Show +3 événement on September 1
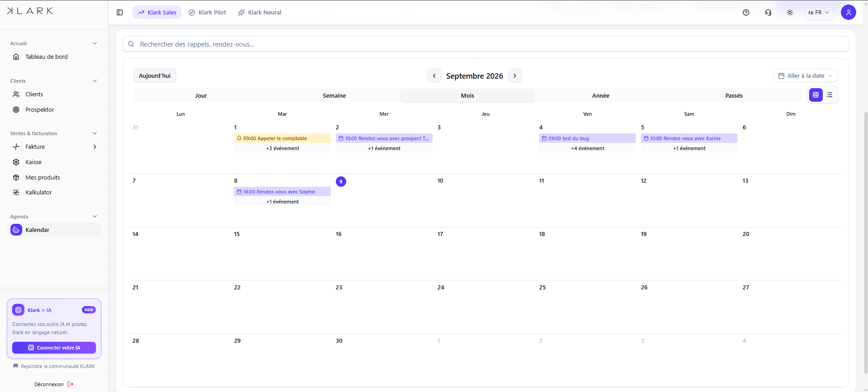Screen dimensions: 868x392 tap(282, 148)
